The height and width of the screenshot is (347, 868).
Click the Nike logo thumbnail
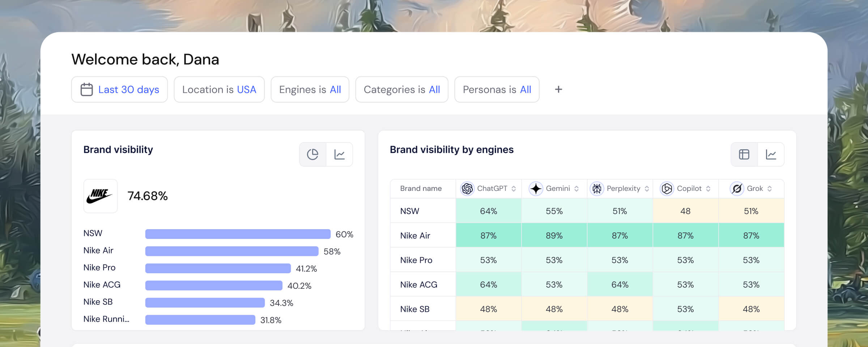(100, 196)
